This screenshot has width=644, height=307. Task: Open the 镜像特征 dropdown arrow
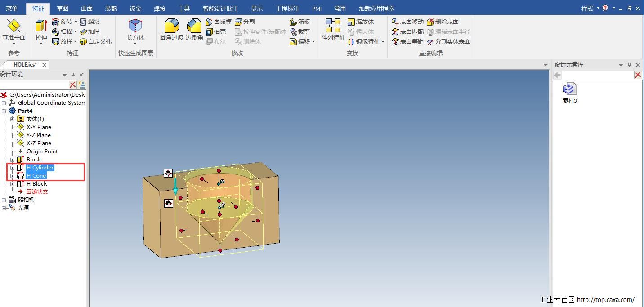coord(383,41)
